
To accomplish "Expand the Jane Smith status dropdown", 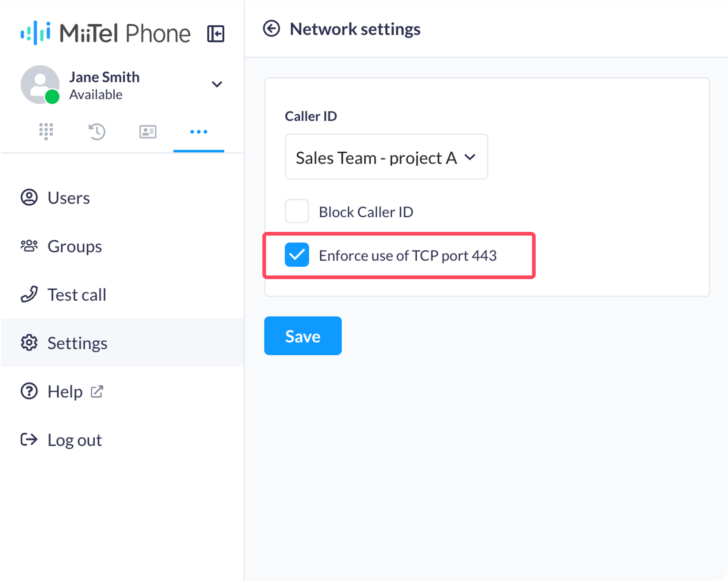I will coord(217,84).
